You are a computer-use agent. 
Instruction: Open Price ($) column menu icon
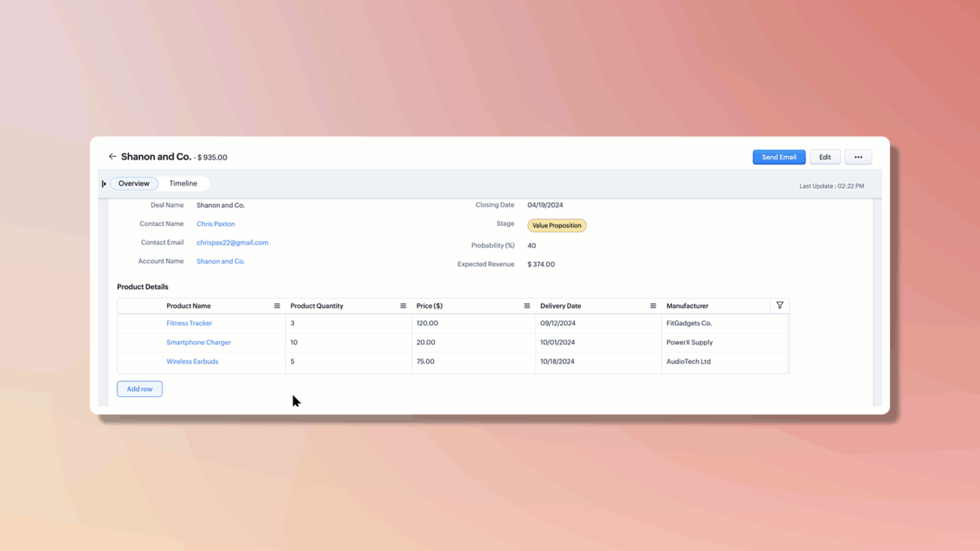(x=527, y=306)
